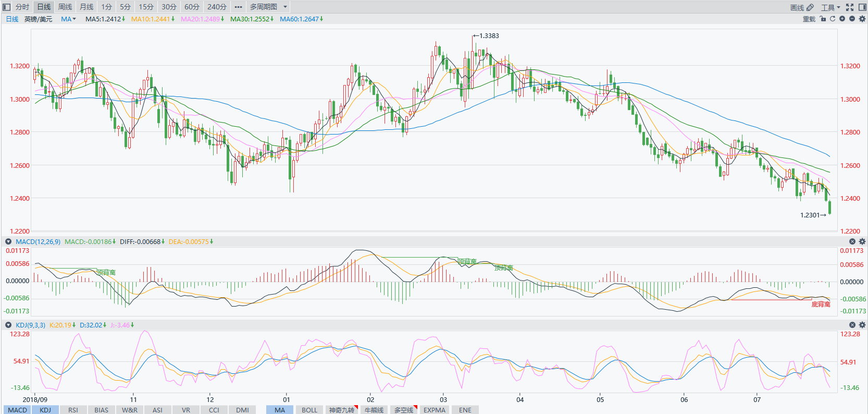
Task: Open MACD panel settings gear
Action: (x=862, y=241)
